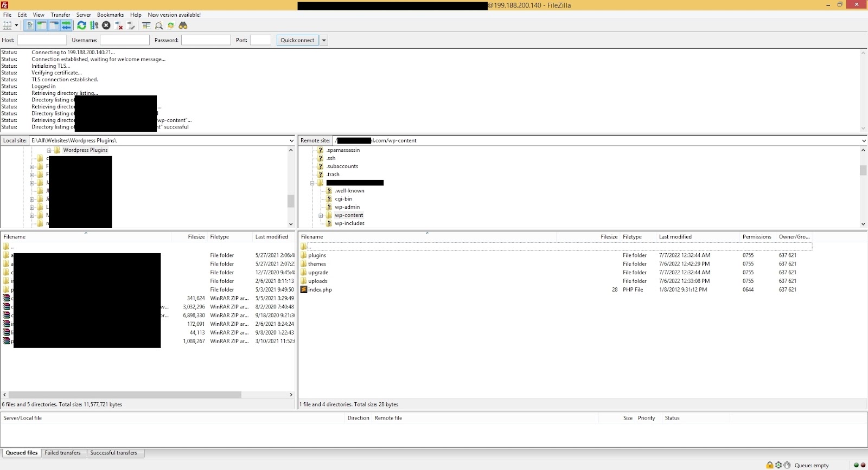This screenshot has height=470, width=868.
Task: Click the encryption padlock status icon
Action: tap(770, 465)
